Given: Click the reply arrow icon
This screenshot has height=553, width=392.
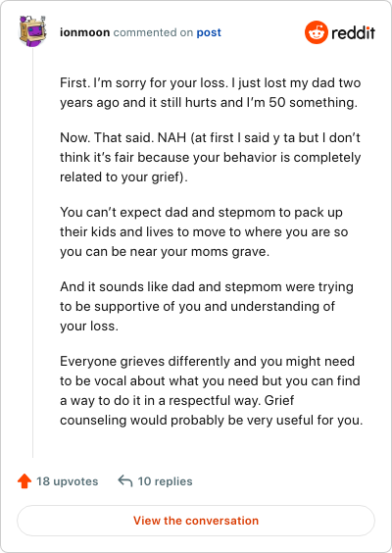Looking at the screenshot, I should tap(125, 480).
